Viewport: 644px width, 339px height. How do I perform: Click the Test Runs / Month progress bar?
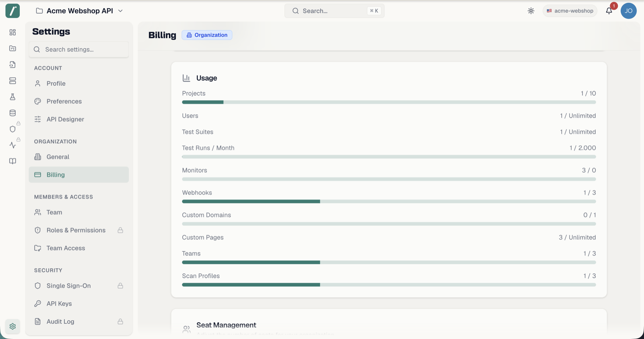coord(389,157)
